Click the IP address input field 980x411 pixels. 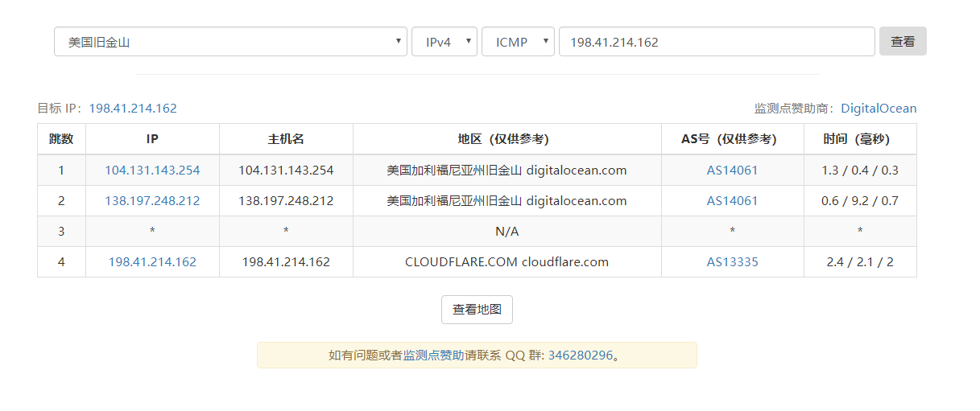coord(716,42)
